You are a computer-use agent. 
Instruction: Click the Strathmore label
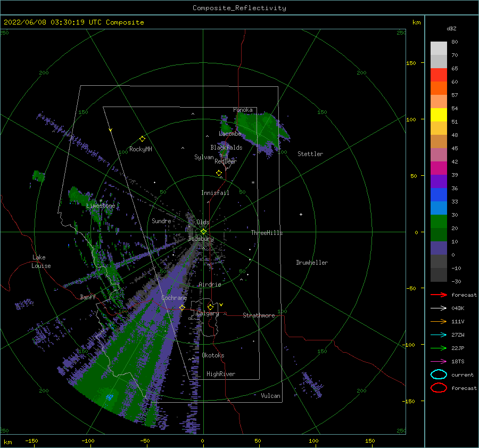tap(259, 315)
